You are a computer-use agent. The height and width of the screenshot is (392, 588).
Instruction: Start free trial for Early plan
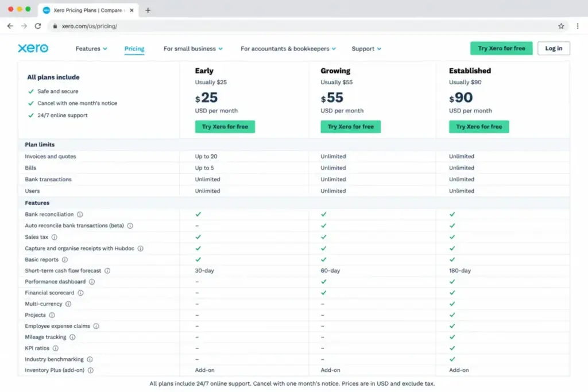click(x=225, y=127)
